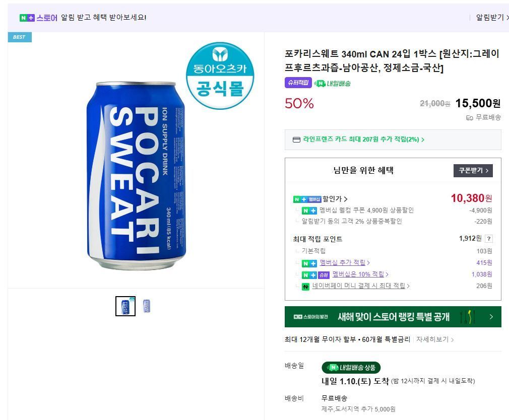Click the green 내일배송 상품 pill badge
The height and width of the screenshot is (420, 509).
[x=351, y=368]
